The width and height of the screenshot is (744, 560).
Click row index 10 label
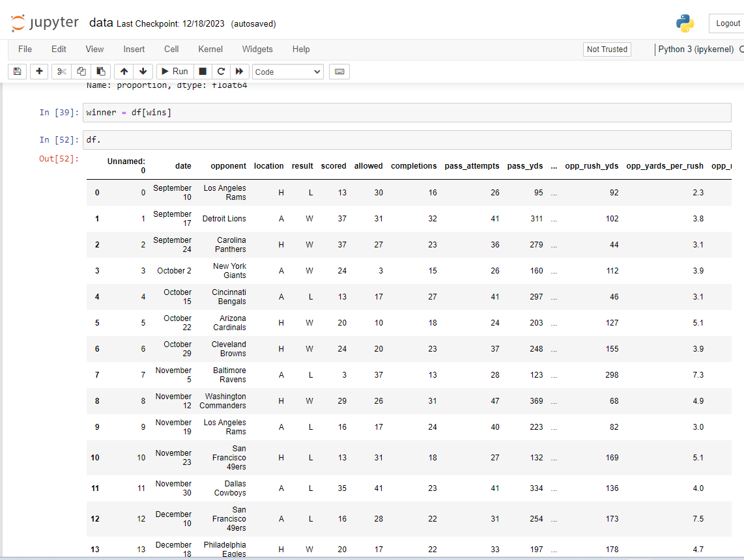coord(95,458)
